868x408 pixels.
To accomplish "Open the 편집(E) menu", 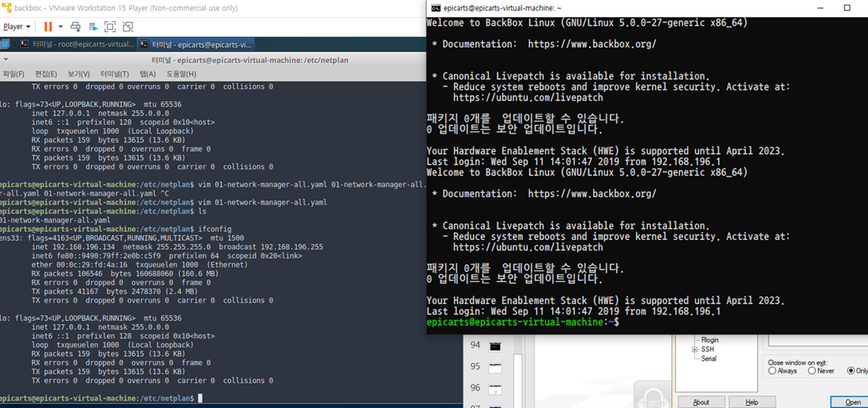I will (46, 74).
